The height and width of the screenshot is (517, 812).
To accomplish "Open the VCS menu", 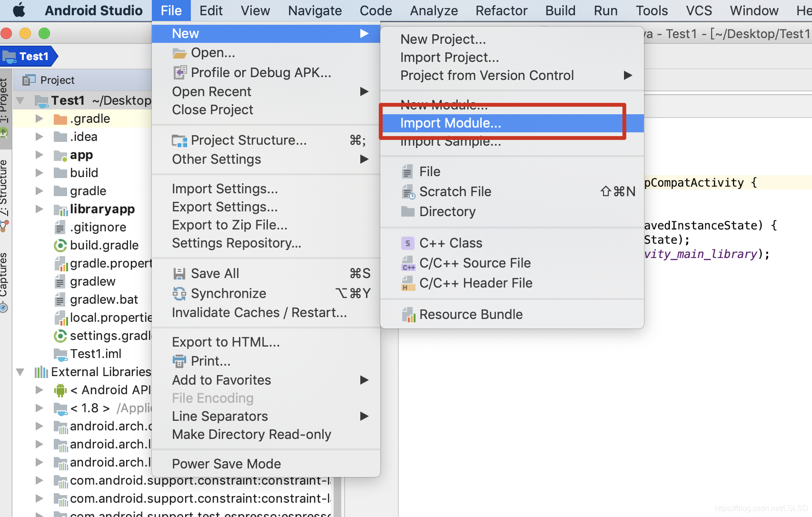I will click(699, 10).
